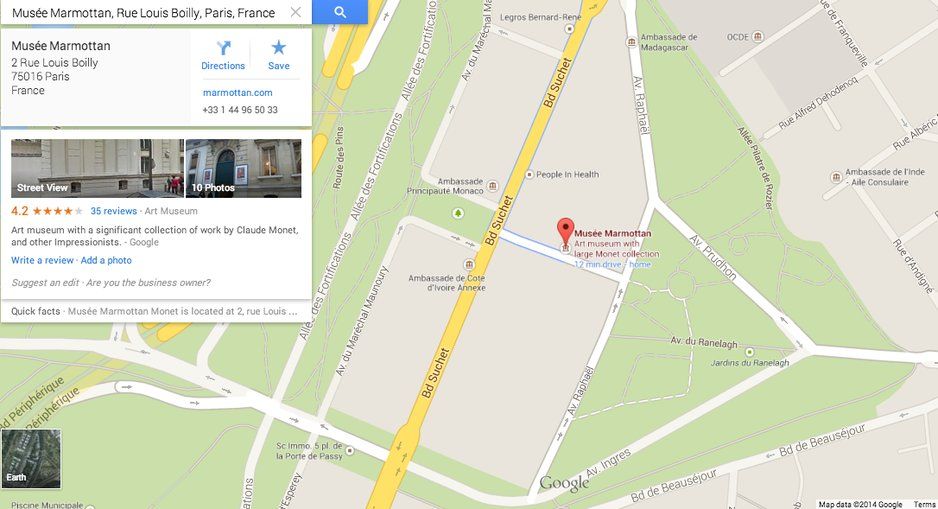Save the place with the star icon
This screenshot has height=509, width=938.
point(279,56)
